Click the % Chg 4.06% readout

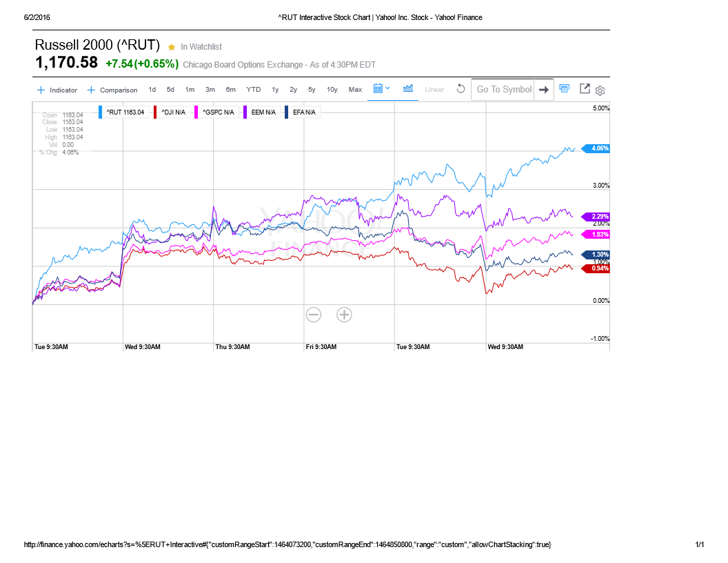[59, 152]
